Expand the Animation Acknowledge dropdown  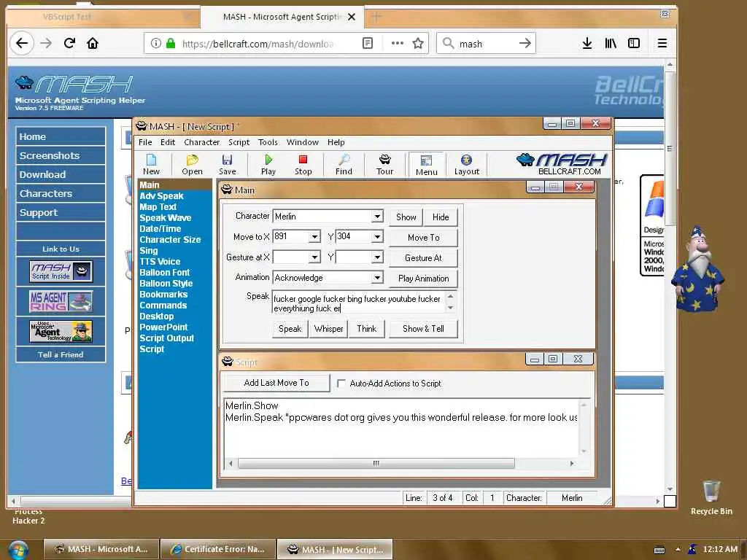tap(377, 278)
